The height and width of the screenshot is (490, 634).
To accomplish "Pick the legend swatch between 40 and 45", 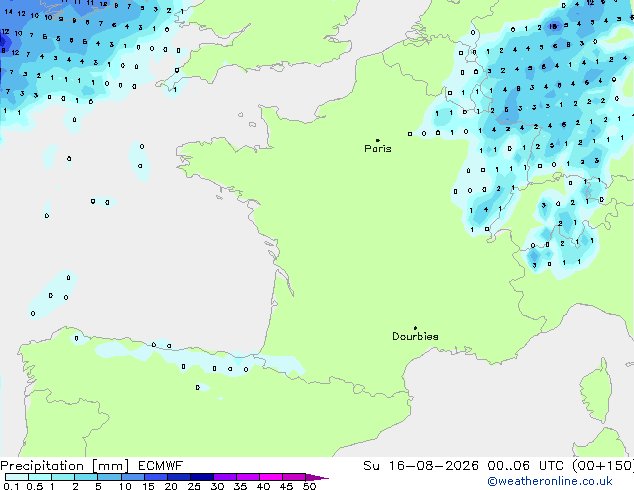I will 271,477.
